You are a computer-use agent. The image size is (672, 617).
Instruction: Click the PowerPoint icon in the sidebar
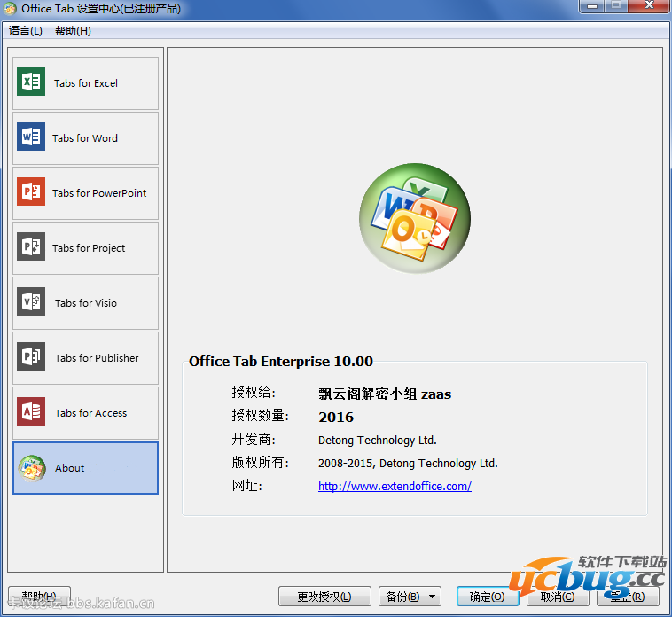tap(31, 191)
